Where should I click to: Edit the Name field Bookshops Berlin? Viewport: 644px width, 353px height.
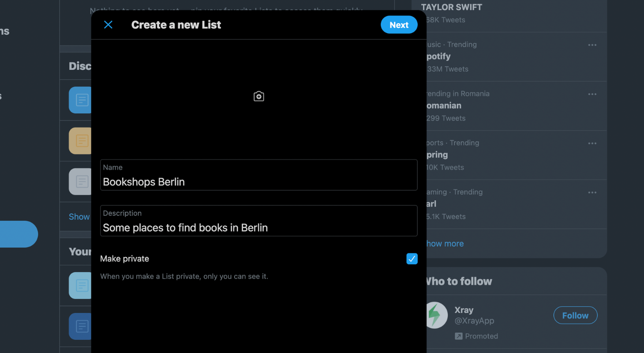[x=258, y=175]
